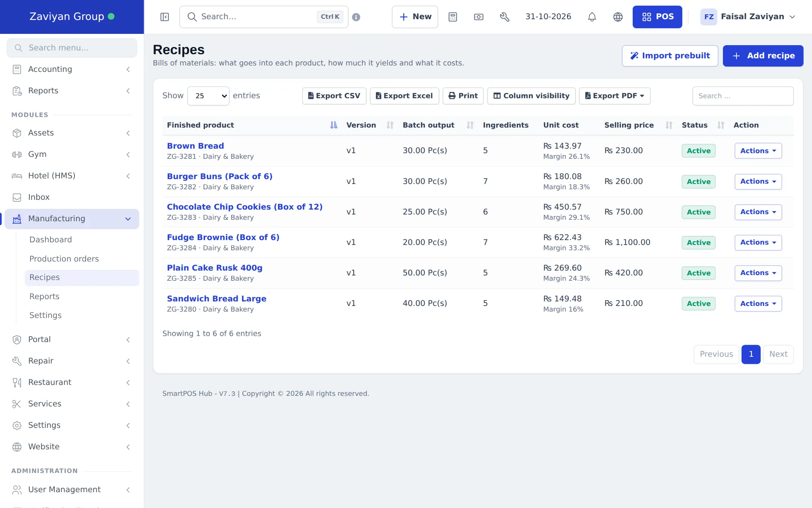Open the show entries count dropdown

click(208, 96)
